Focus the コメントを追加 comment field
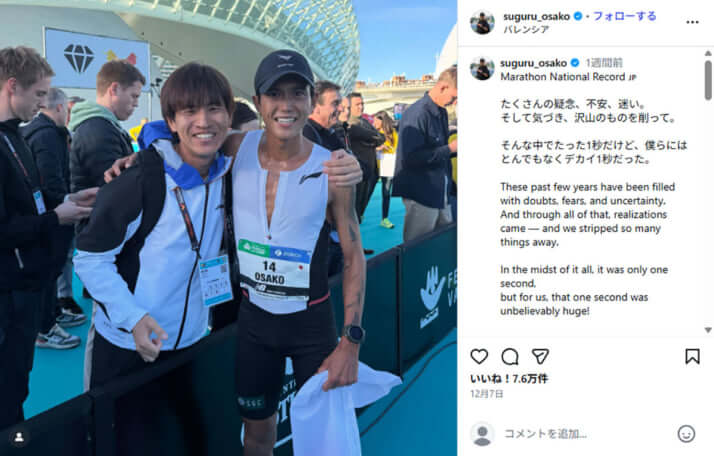714x456 pixels. pyautogui.click(x=586, y=434)
